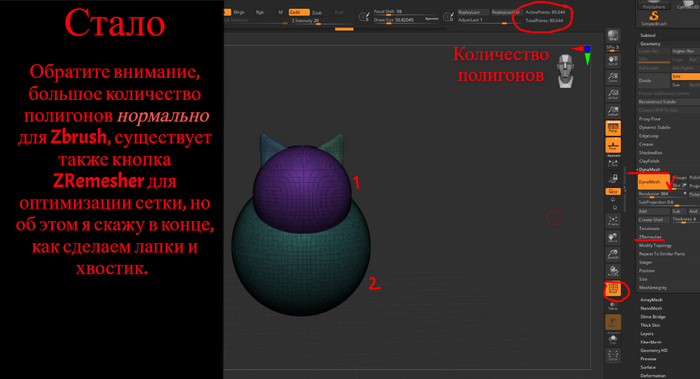Click the Higher Res button
The image size is (700, 379).
coord(685,51)
